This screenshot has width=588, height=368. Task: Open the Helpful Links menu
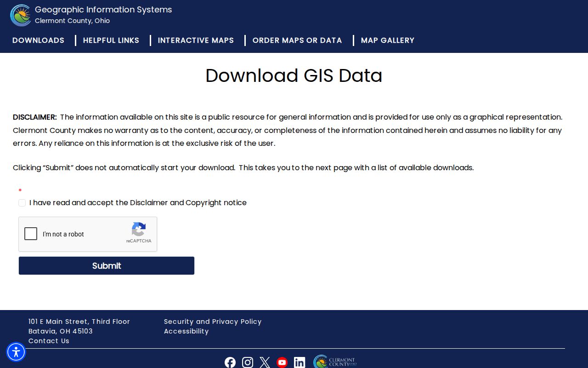click(111, 40)
